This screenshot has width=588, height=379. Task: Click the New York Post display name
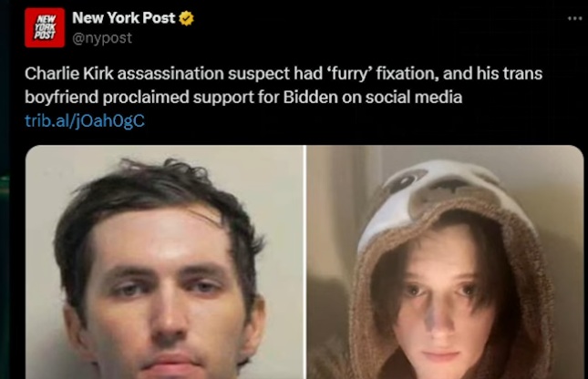(123, 17)
